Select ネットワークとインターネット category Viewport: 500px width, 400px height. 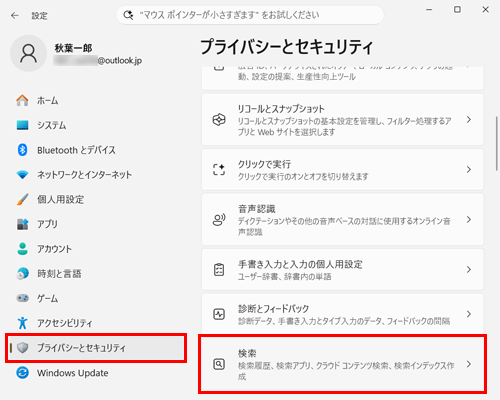pos(95,175)
